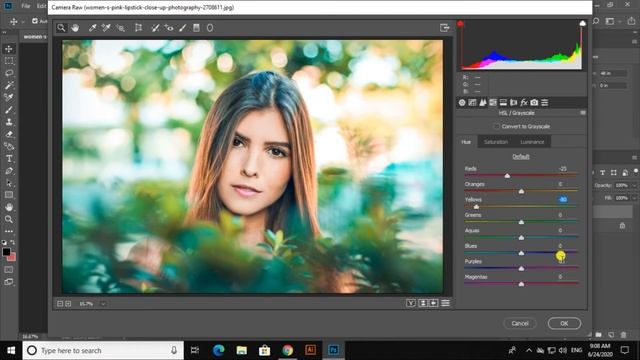
Task: Select the Spot Removal tool
Action: 155,28
